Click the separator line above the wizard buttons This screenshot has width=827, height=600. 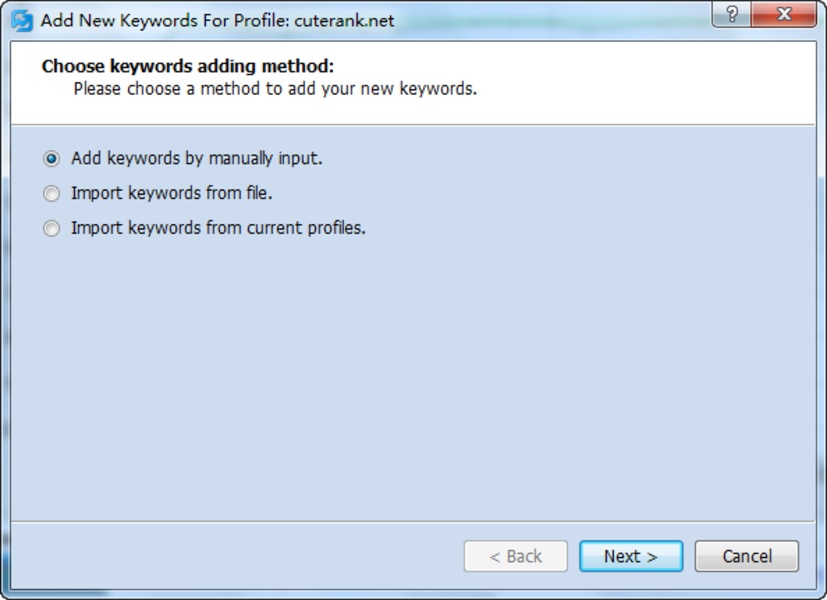pos(413,521)
